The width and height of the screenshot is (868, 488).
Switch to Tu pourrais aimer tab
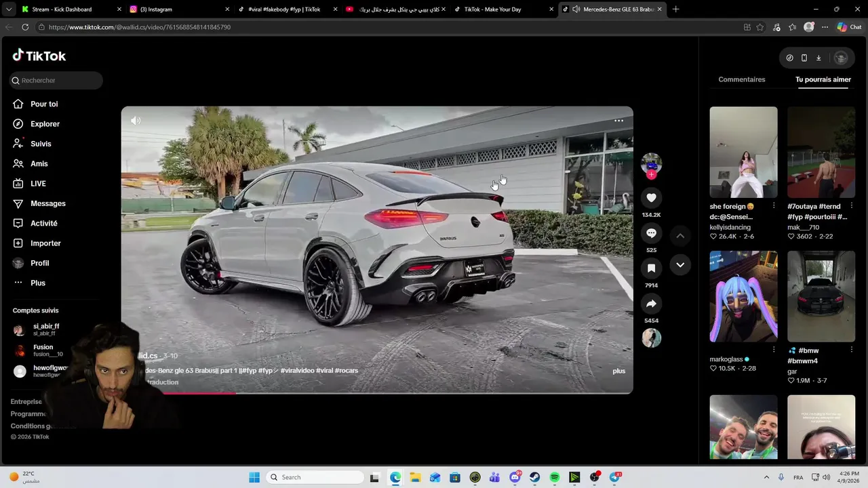pyautogui.click(x=823, y=79)
